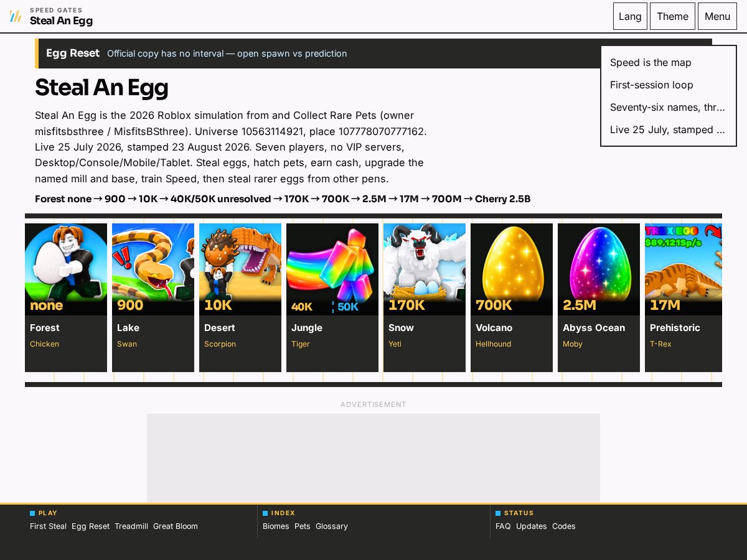Click the Tiger pet label
Image resolution: width=747 pixels, height=560 pixels.
coord(301,344)
